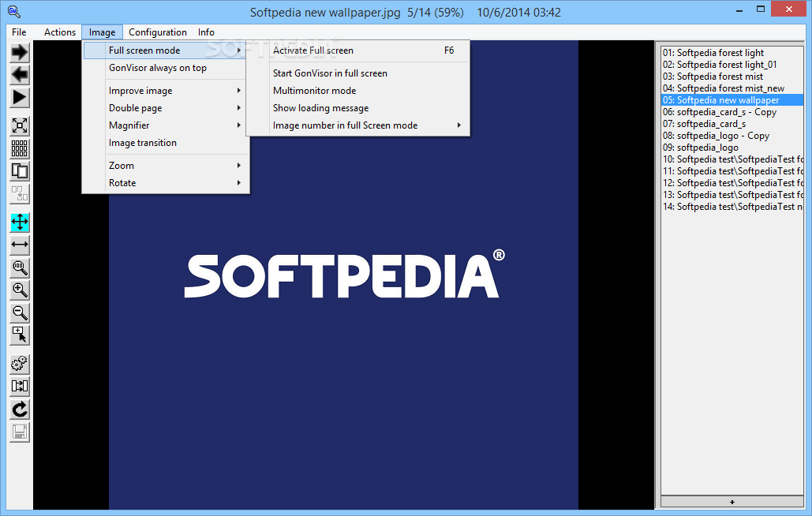This screenshot has width=812, height=516.
Task: Choose Image transition from Image menu
Action: point(166,143)
